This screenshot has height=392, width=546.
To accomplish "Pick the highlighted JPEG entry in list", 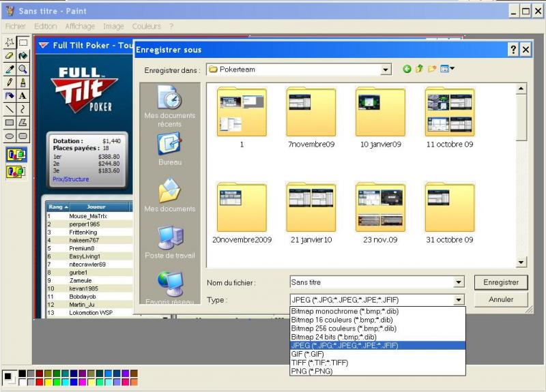I will click(x=377, y=346).
